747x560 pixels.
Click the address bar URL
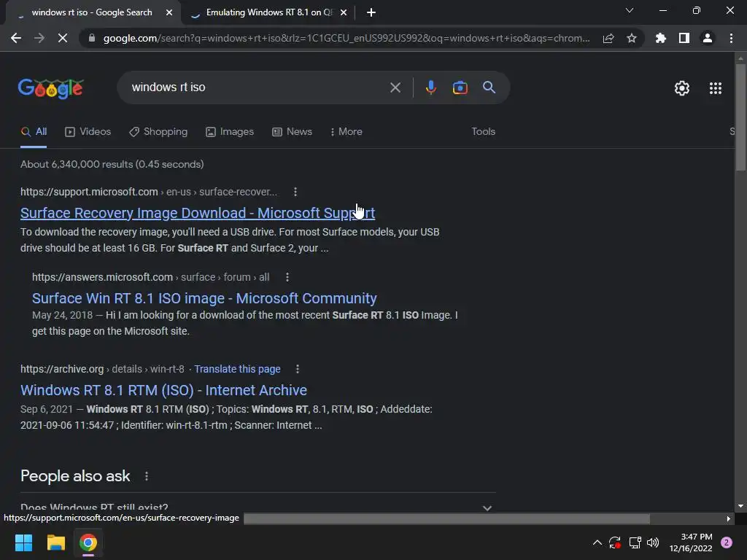(347, 38)
